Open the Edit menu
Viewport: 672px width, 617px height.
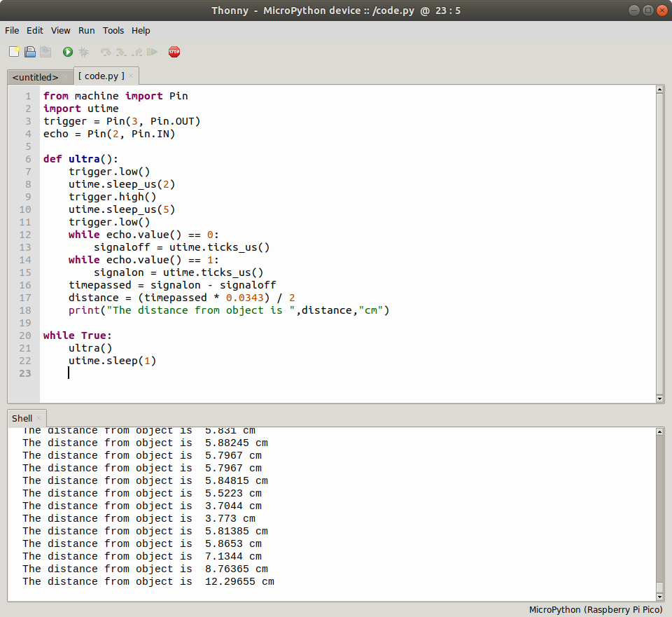(x=35, y=31)
